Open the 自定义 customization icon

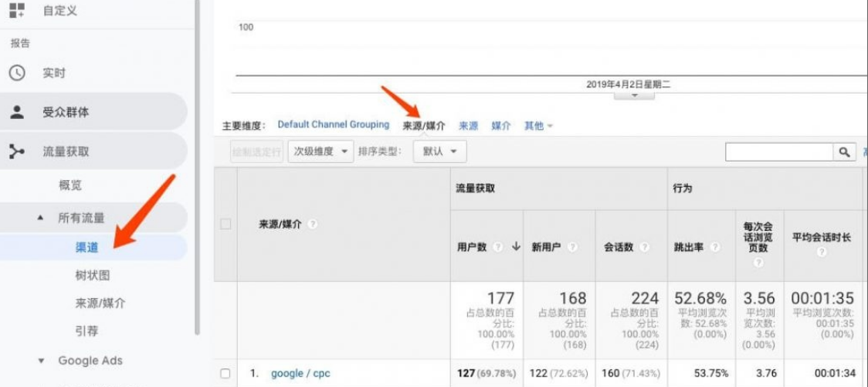17,9
